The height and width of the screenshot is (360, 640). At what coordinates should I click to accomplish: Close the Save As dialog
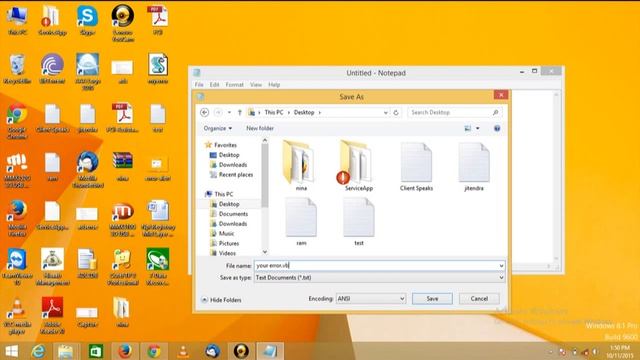click(501, 95)
